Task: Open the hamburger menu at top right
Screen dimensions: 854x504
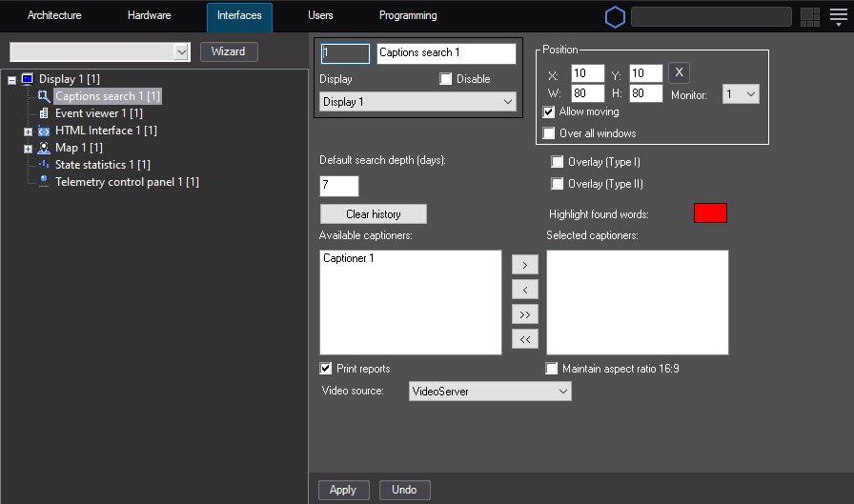Action: (x=838, y=16)
